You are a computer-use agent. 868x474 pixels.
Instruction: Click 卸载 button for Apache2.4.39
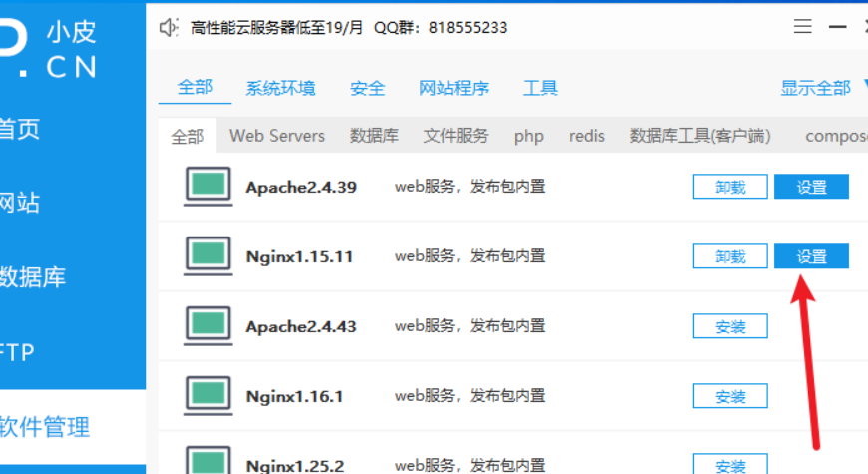pos(730,187)
